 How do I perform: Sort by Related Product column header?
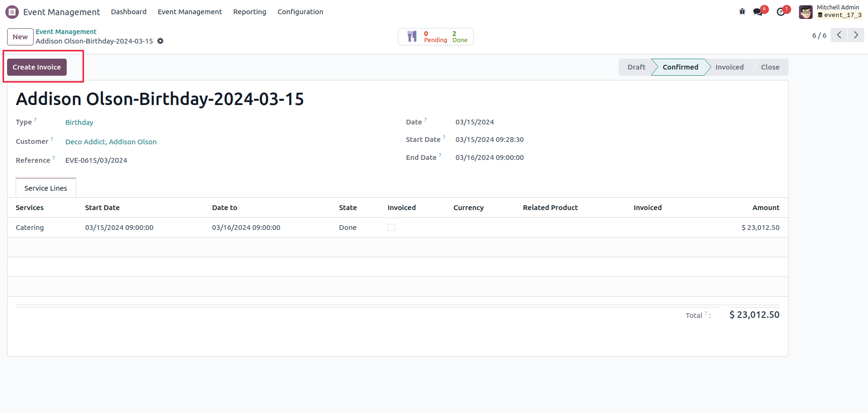coord(550,208)
